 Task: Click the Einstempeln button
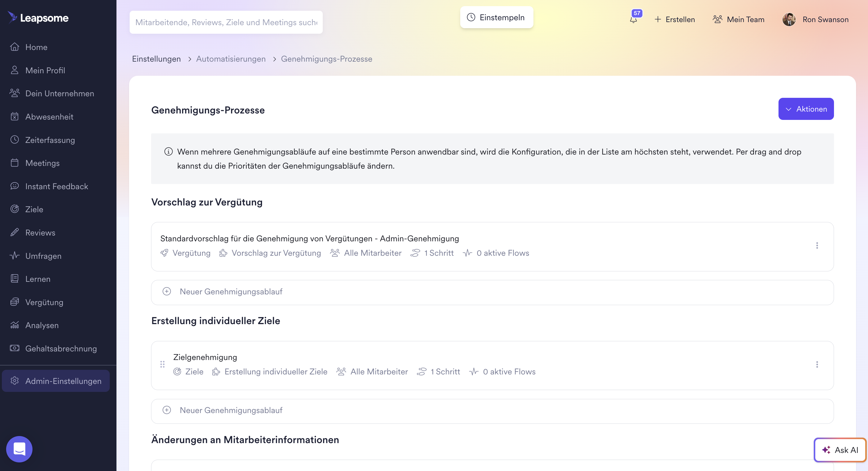(x=496, y=17)
